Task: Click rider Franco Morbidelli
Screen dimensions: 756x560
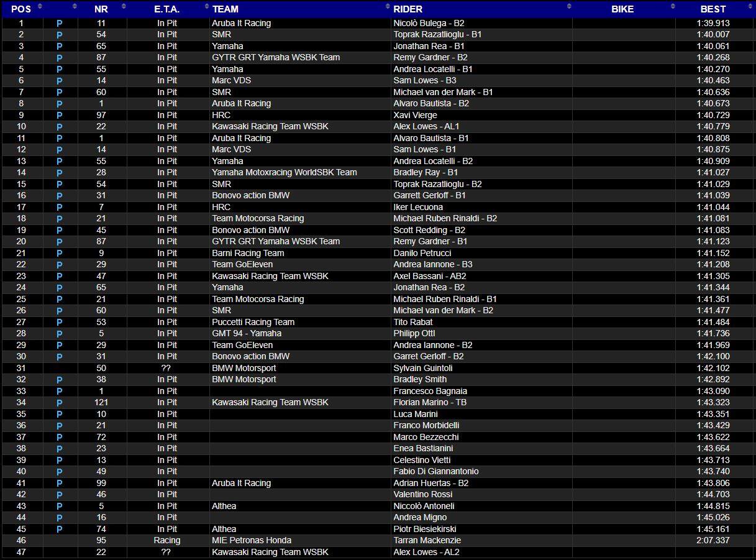Action: pyautogui.click(x=427, y=426)
